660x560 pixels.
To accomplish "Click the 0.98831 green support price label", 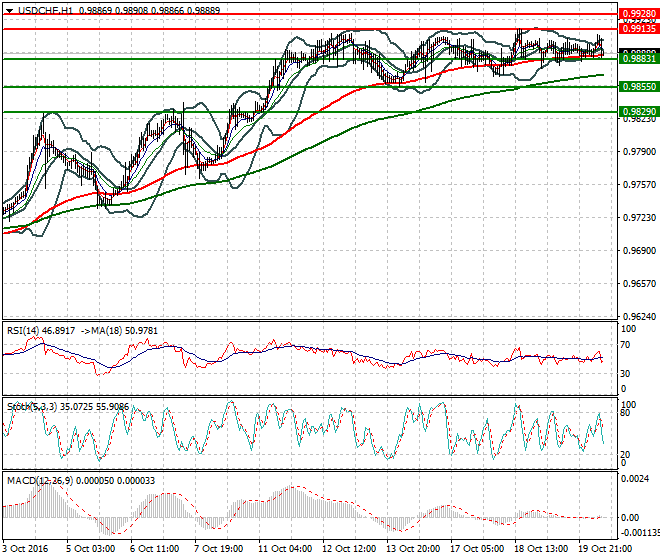I will (x=639, y=59).
